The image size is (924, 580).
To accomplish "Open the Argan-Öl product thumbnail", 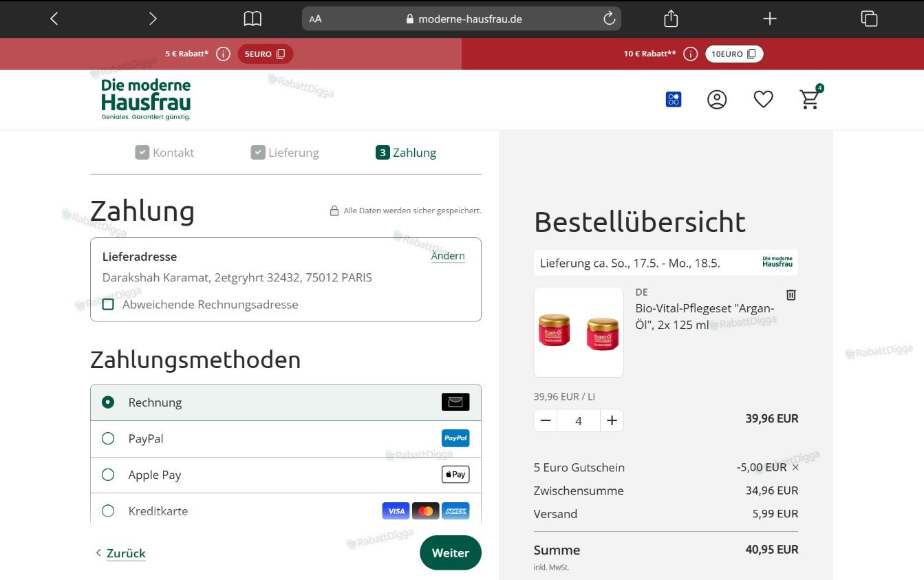I will coord(579,332).
